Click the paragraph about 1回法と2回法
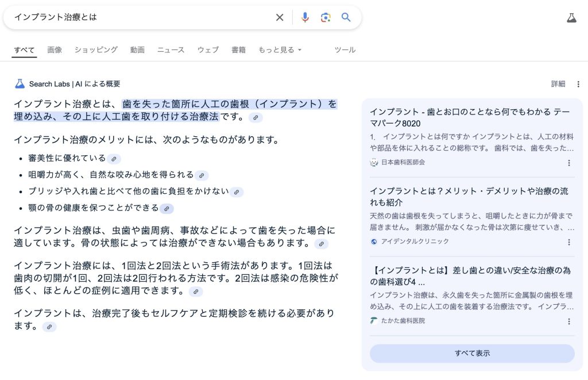The height and width of the screenshot is (380, 588). 176,278
